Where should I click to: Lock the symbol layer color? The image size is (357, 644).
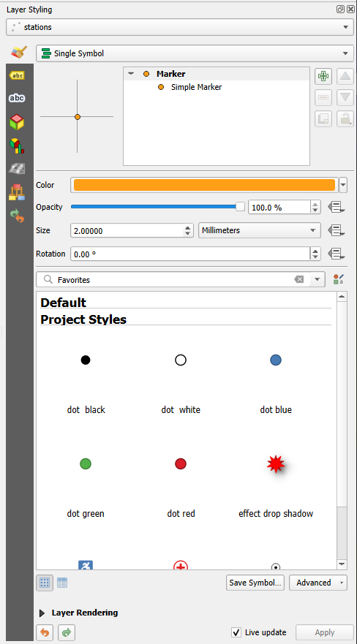pyautogui.click(x=345, y=118)
